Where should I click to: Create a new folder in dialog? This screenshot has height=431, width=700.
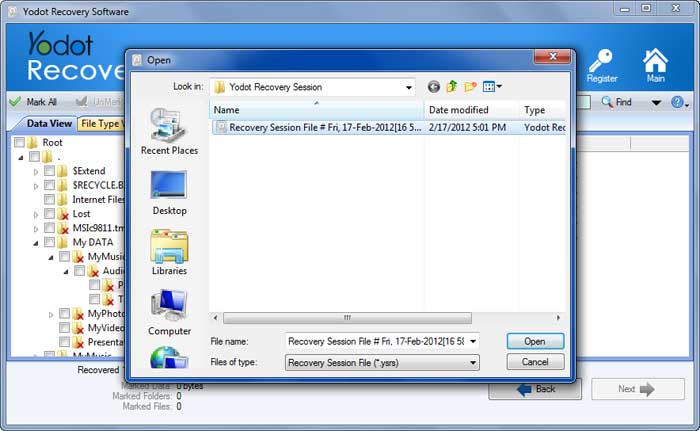coord(470,87)
